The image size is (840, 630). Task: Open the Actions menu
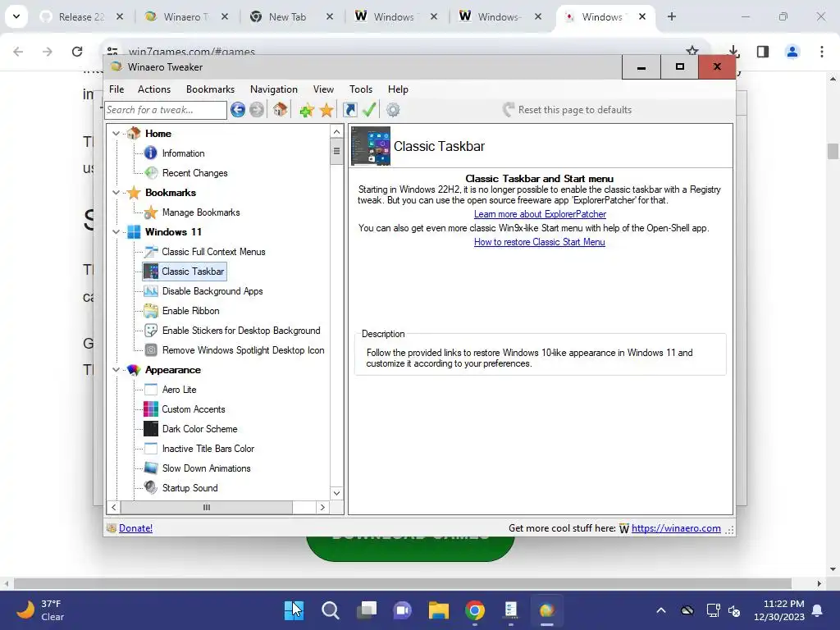coord(154,89)
